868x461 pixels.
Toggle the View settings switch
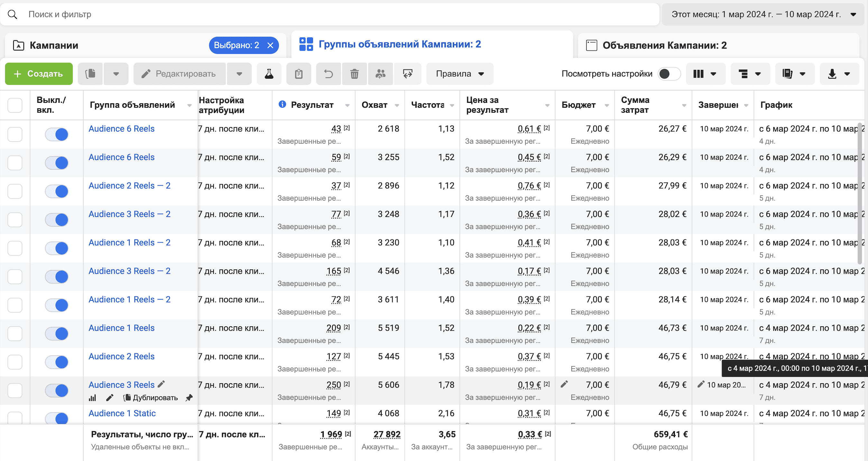click(669, 74)
